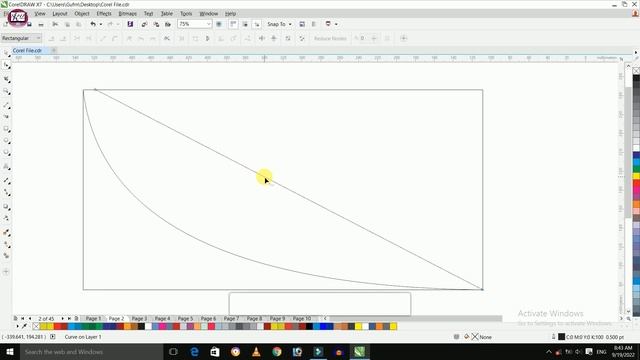Click Reflect Nodes Vertically icon
The height and width of the screenshot is (360, 640).
click(274, 38)
